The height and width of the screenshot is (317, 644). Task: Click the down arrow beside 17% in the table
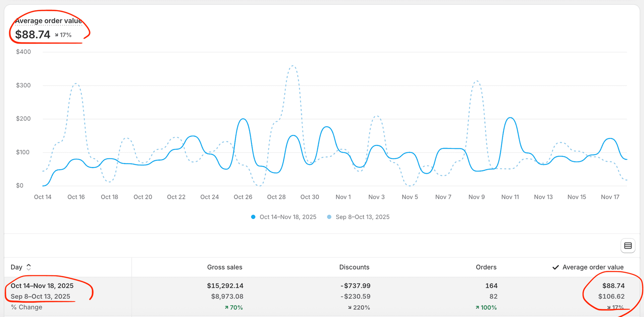(x=608, y=307)
